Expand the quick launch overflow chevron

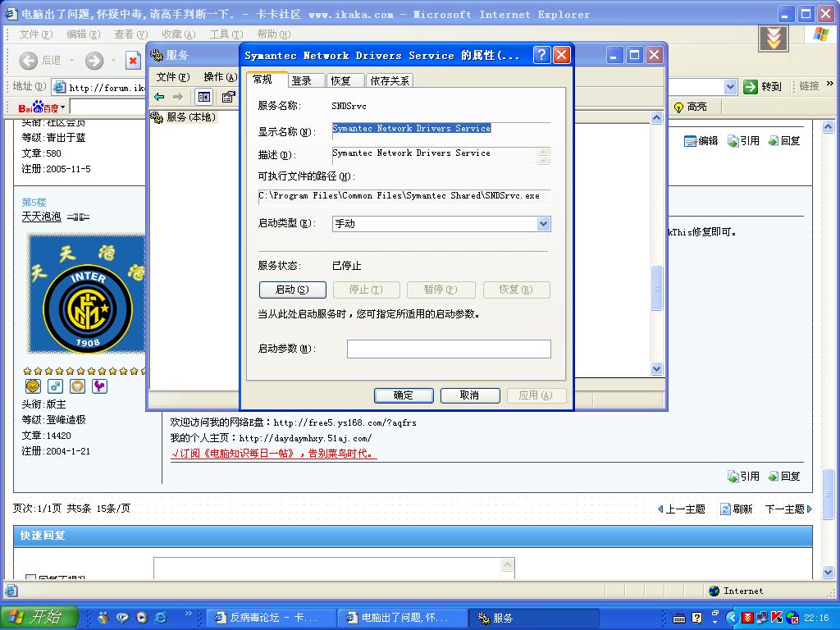click(188, 614)
